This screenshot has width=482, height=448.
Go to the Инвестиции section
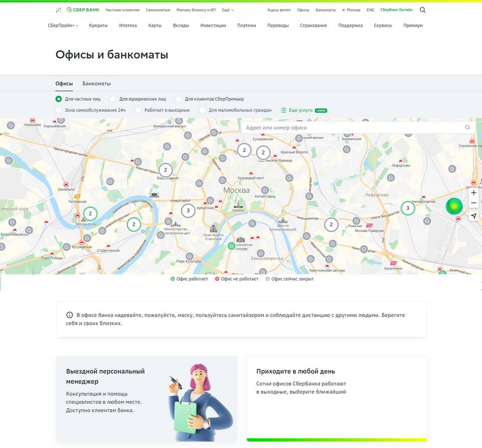coord(213,26)
